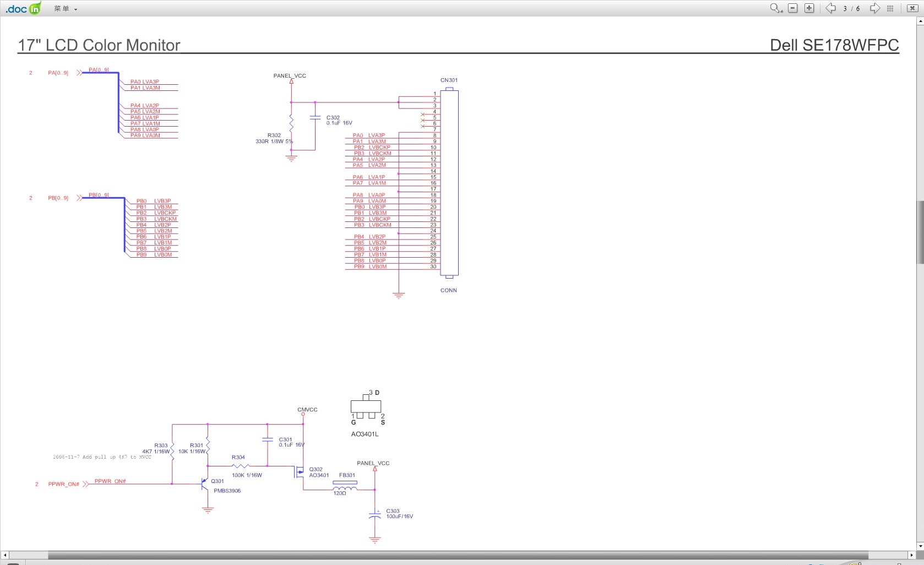Click 'PB9 LVB0M' net at connector pin 30

[370, 267]
